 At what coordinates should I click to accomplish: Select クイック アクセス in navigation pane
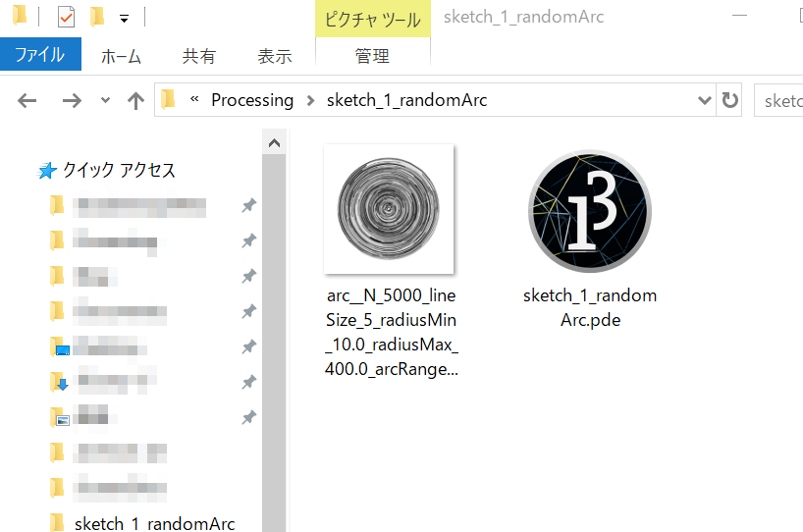[x=119, y=170]
